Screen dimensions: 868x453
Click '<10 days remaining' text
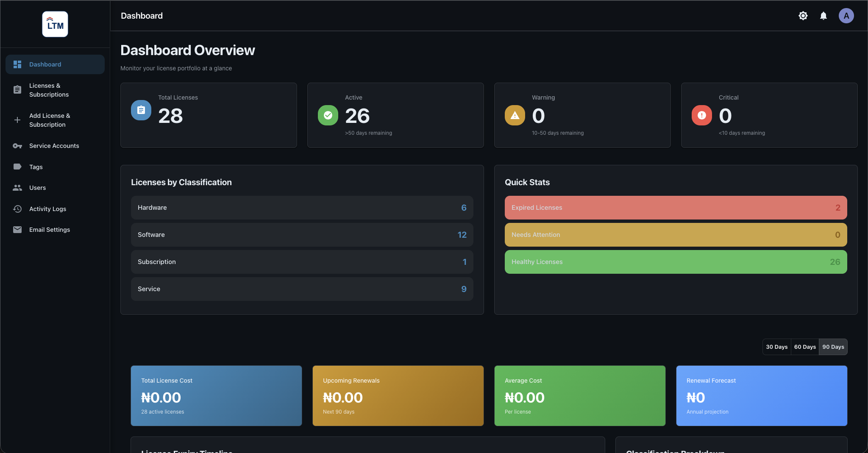(x=742, y=133)
